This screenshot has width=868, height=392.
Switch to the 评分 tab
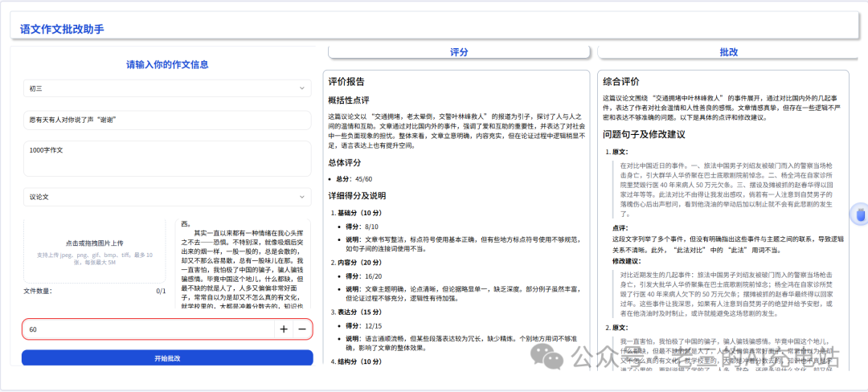pos(459,52)
